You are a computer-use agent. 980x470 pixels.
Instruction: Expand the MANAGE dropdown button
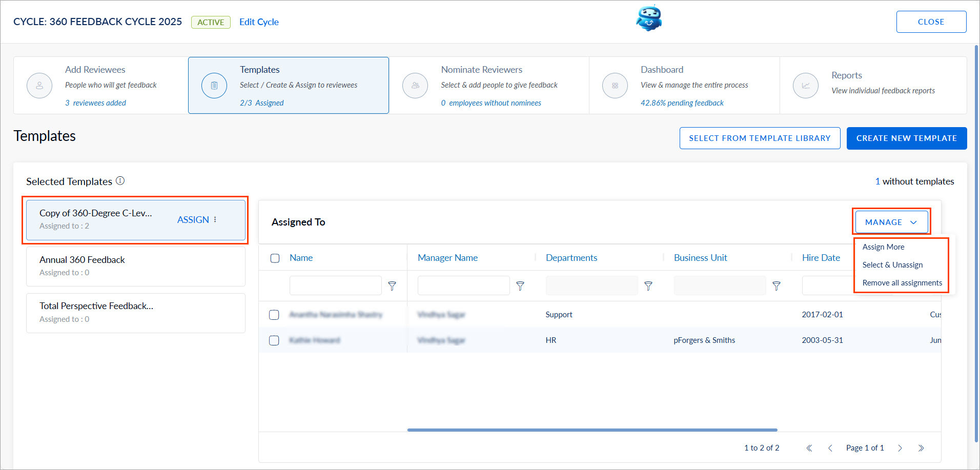click(x=891, y=222)
